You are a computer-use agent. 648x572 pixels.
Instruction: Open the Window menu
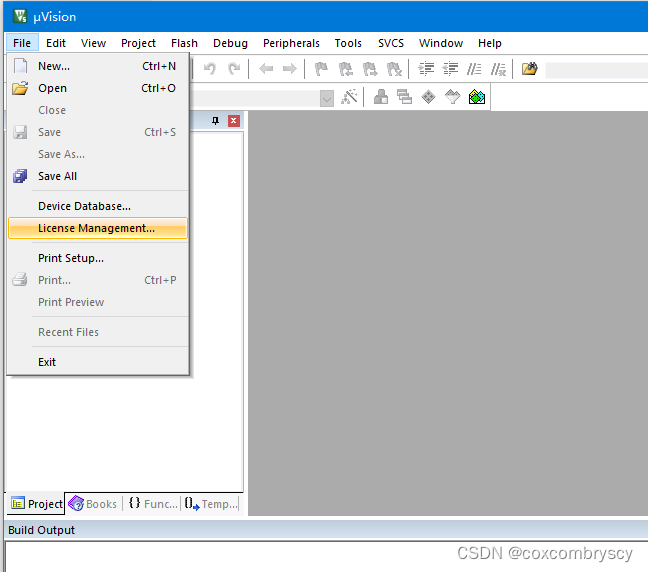441,43
